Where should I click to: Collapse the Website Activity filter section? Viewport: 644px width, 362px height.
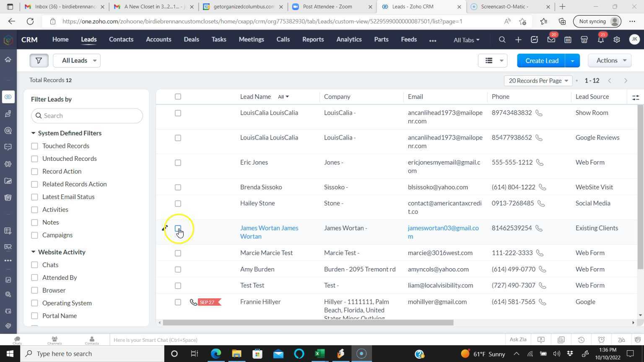tap(33, 252)
